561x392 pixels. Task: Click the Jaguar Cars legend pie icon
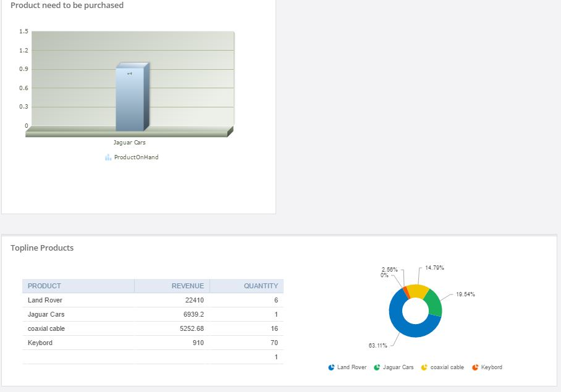point(377,367)
